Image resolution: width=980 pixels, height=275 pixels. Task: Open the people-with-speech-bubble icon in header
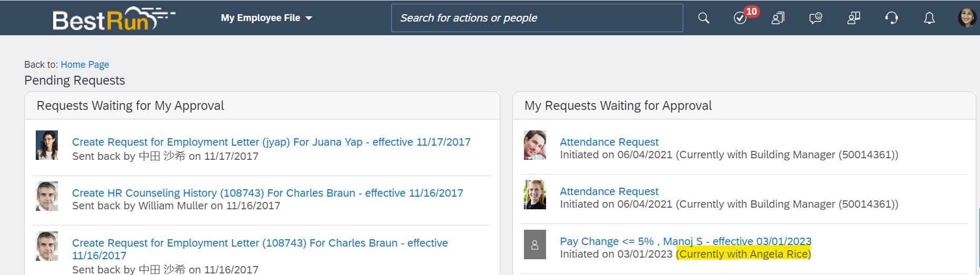(x=853, y=18)
